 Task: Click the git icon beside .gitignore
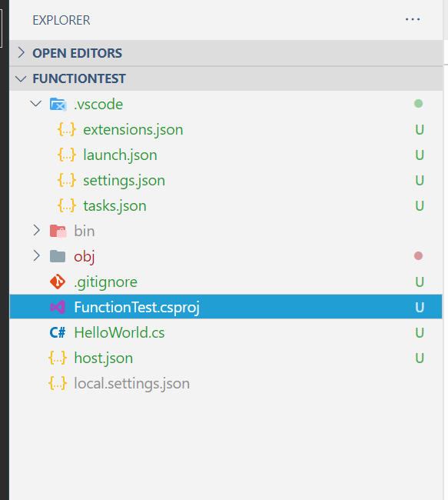click(58, 282)
